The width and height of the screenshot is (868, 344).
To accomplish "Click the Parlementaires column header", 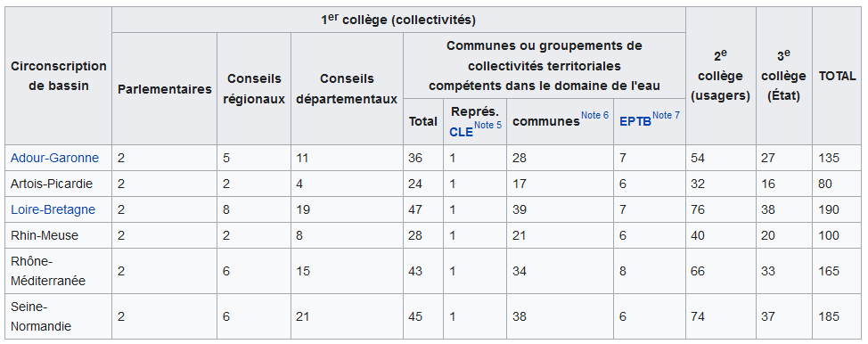I will [164, 88].
